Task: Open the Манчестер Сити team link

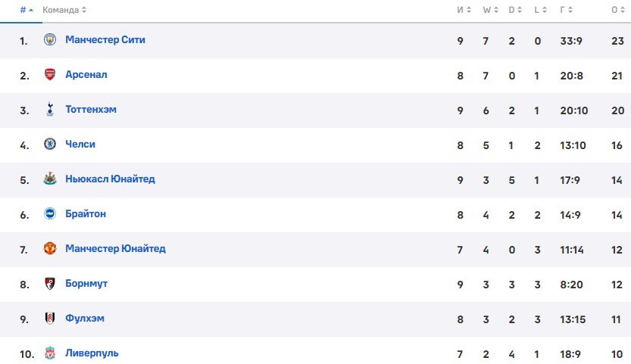Action: point(105,40)
